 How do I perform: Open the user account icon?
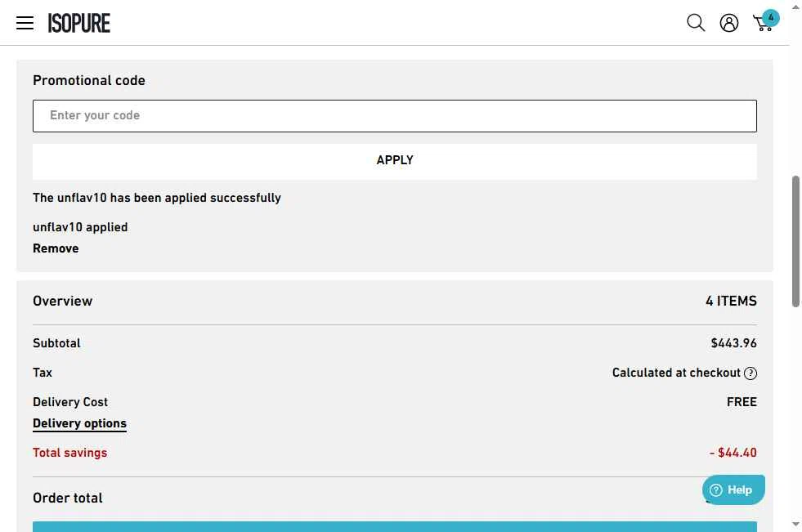pos(729,23)
